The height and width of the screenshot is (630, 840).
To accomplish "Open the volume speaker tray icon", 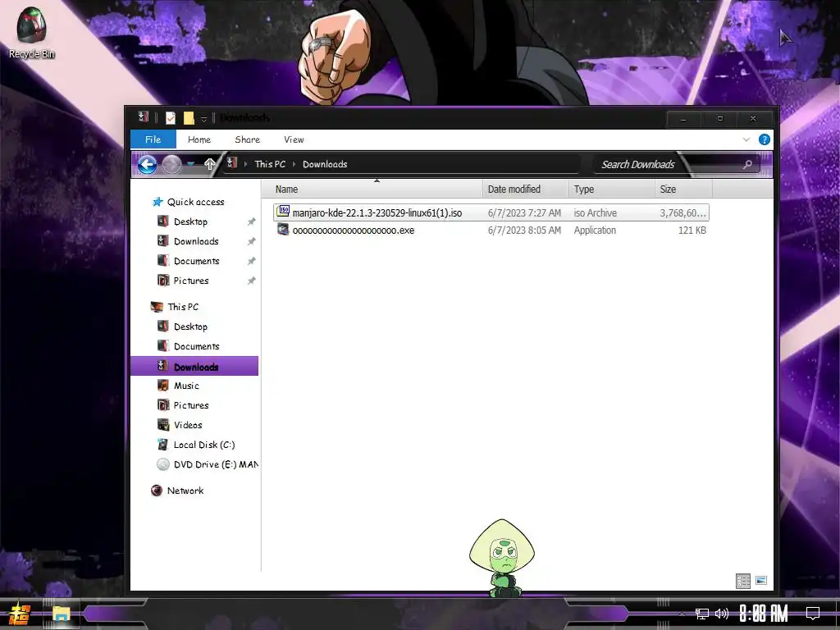I will (722, 614).
